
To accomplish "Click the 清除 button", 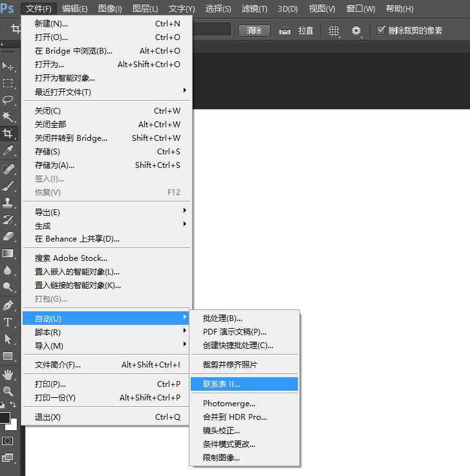I will 254,31.
